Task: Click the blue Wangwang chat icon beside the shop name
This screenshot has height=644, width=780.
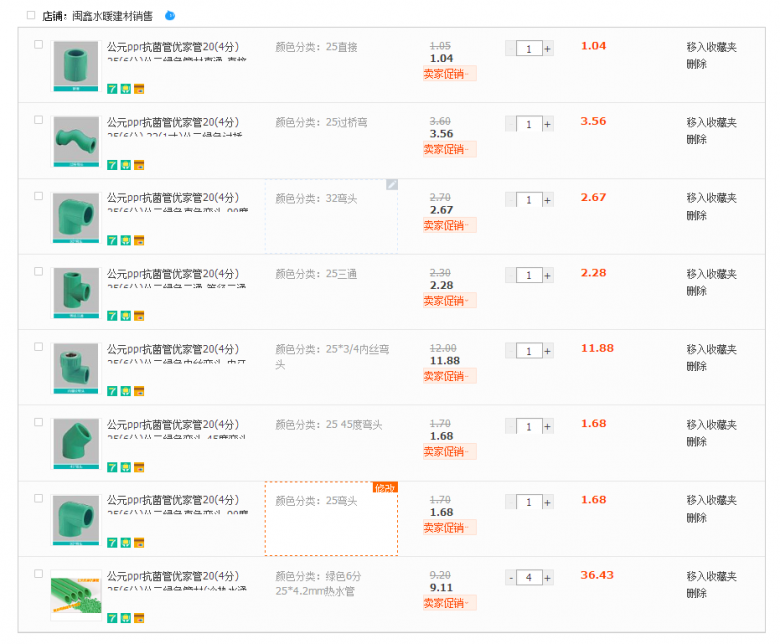Action: [x=169, y=16]
